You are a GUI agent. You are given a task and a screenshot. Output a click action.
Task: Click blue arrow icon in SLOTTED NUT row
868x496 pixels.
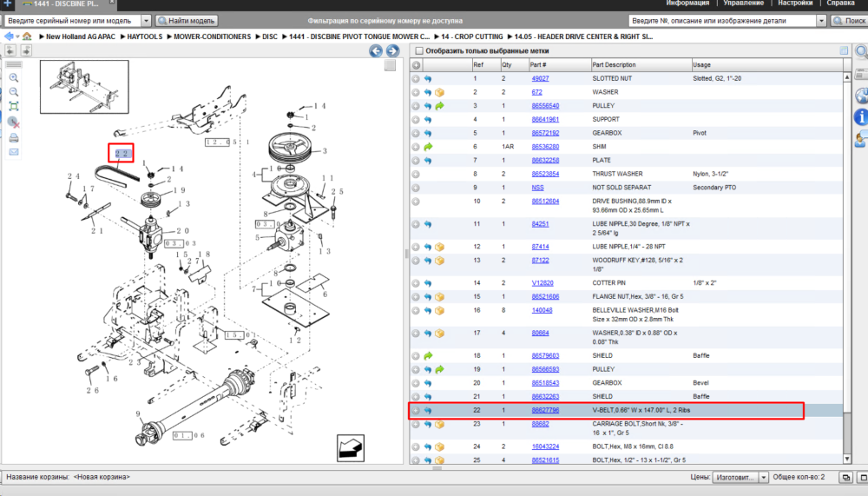(x=428, y=79)
